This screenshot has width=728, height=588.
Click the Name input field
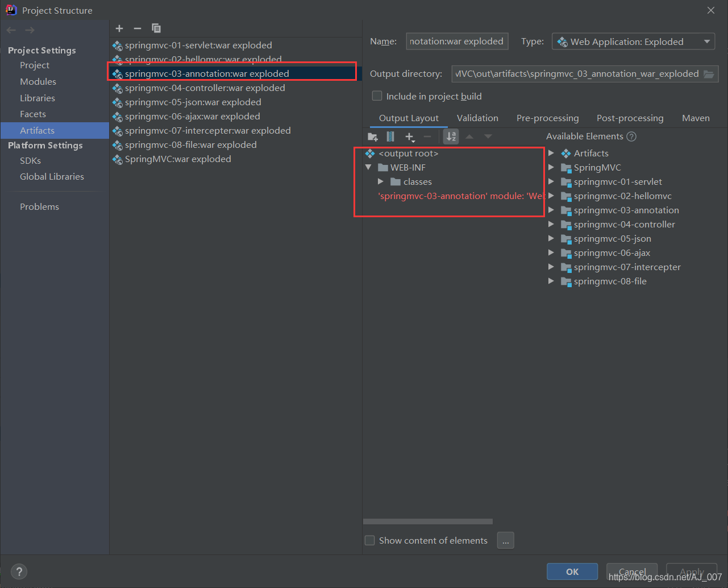[457, 42]
